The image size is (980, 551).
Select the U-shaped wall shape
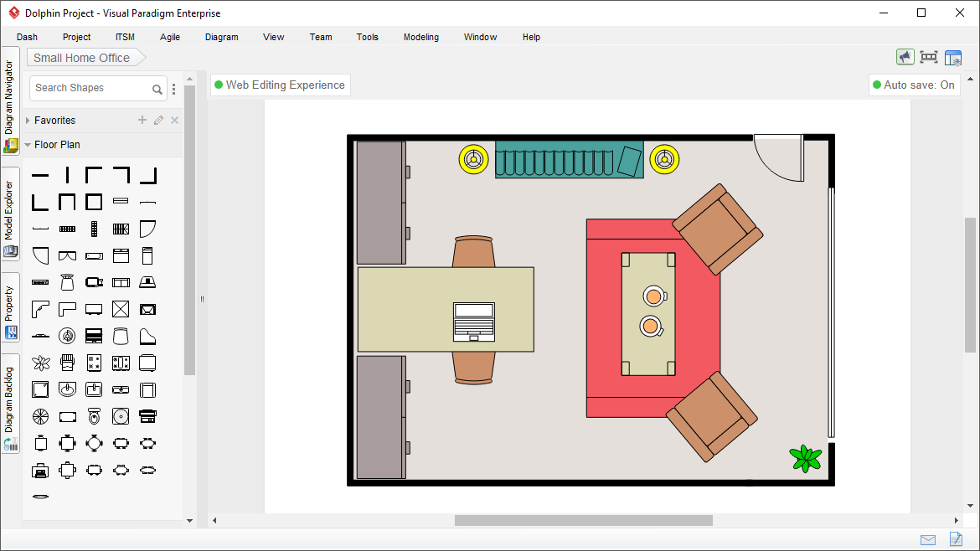[67, 203]
